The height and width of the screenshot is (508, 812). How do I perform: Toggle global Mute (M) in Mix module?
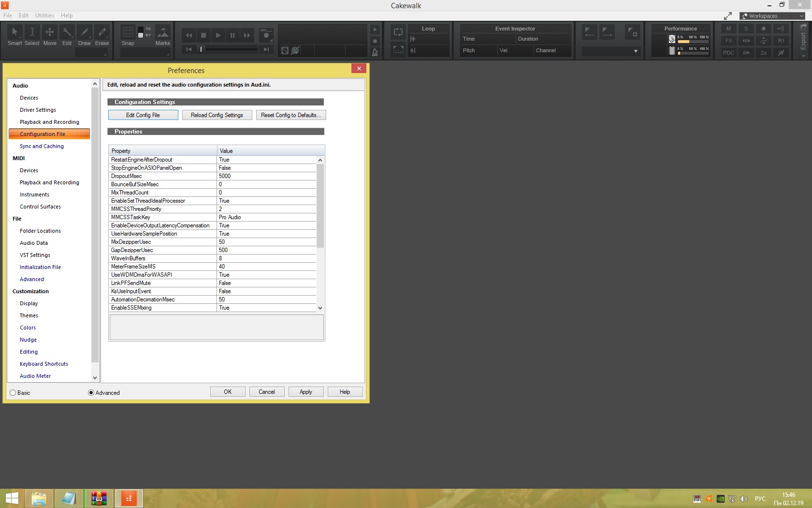pos(728,29)
